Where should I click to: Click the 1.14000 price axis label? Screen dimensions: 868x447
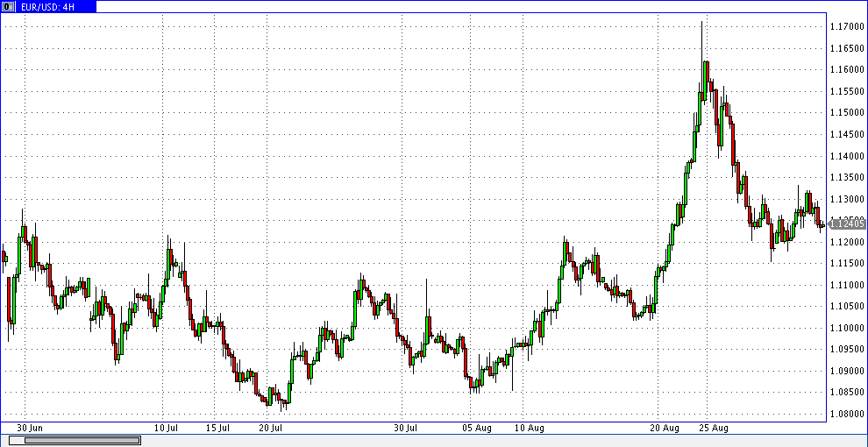pyautogui.click(x=847, y=156)
